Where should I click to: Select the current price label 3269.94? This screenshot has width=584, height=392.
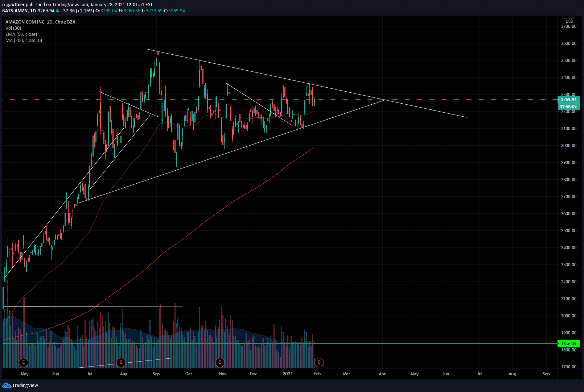click(568, 99)
